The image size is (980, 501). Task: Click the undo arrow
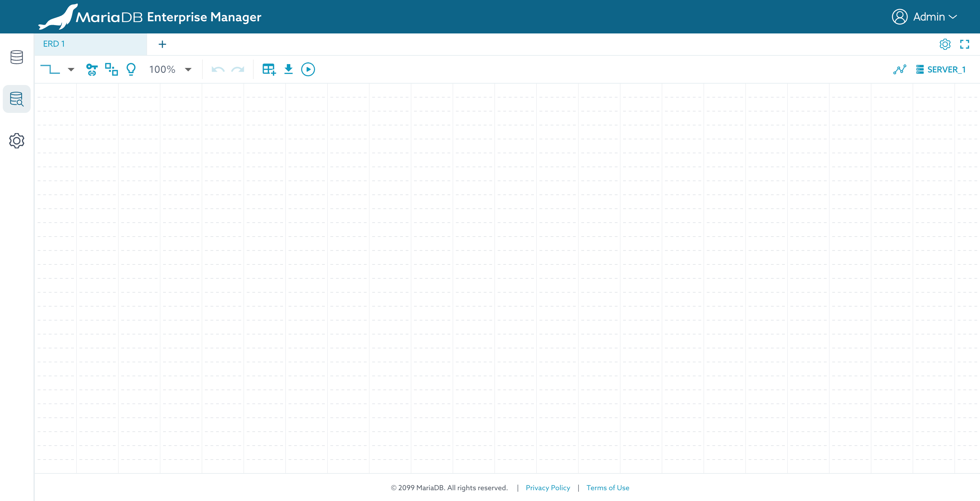pyautogui.click(x=218, y=69)
